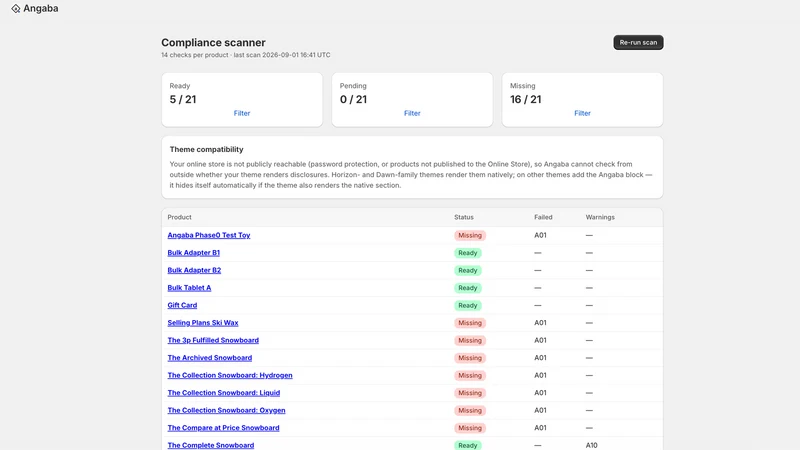
Task: Open The Collection Snowboard: Hydrogen
Action: [x=230, y=376]
